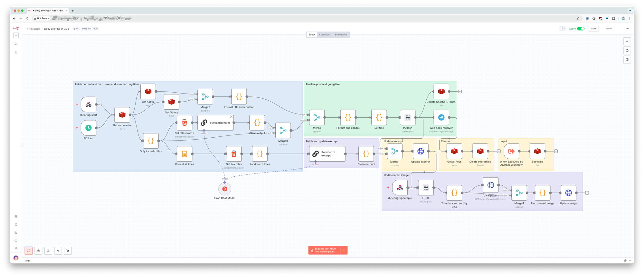Select the Merge2 combine node

point(205,97)
